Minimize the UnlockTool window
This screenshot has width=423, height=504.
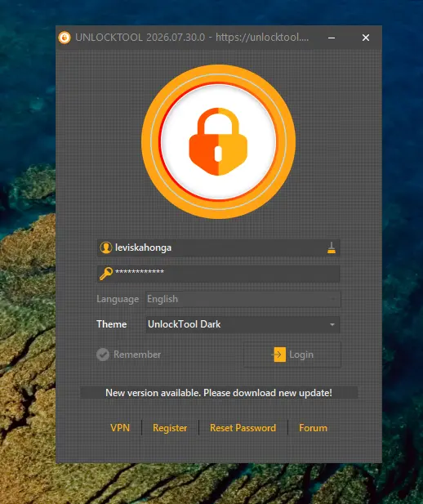(x=332, y=38)
